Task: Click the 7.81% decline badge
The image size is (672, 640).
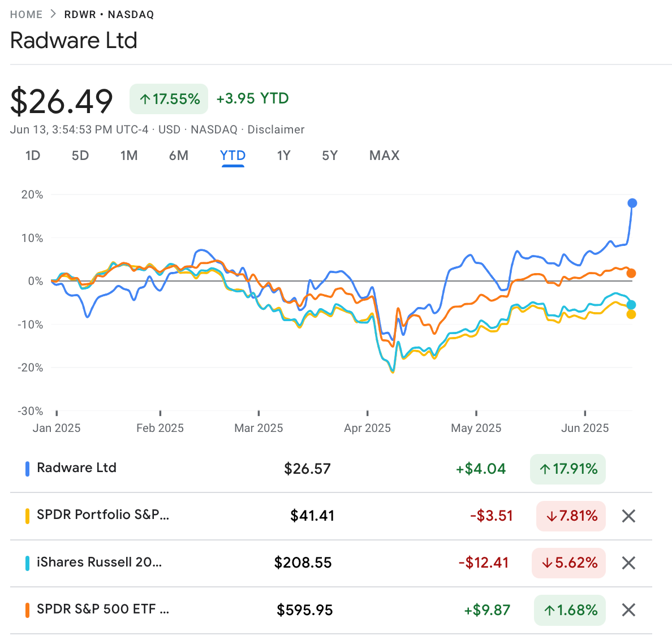Action: click(x=571, y=516)
